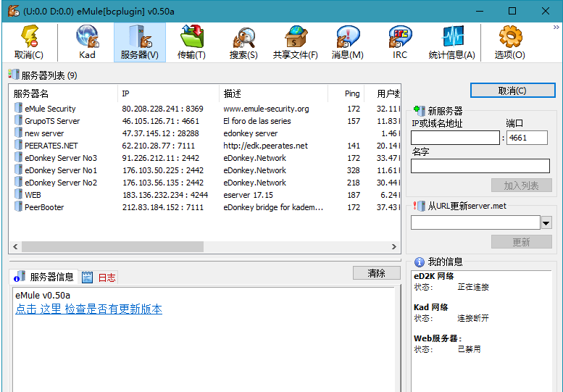Sort by the Ping column header

tap(346, 93)
